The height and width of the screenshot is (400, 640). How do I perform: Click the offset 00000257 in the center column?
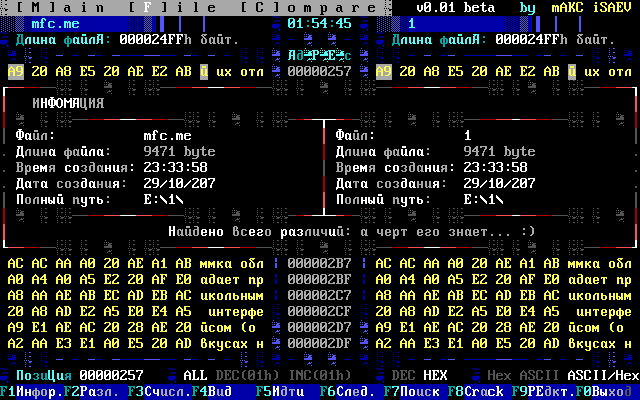pos(319,72)
